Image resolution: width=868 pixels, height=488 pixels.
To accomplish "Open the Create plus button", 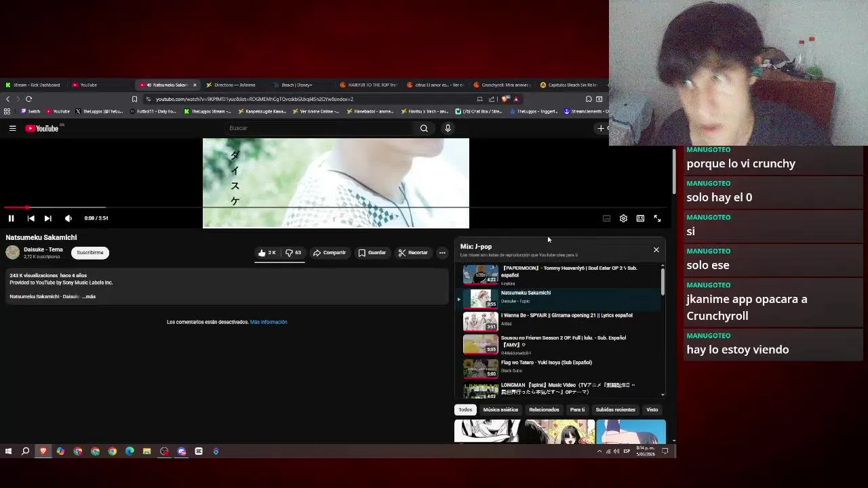I will click(x=601, y=128).
